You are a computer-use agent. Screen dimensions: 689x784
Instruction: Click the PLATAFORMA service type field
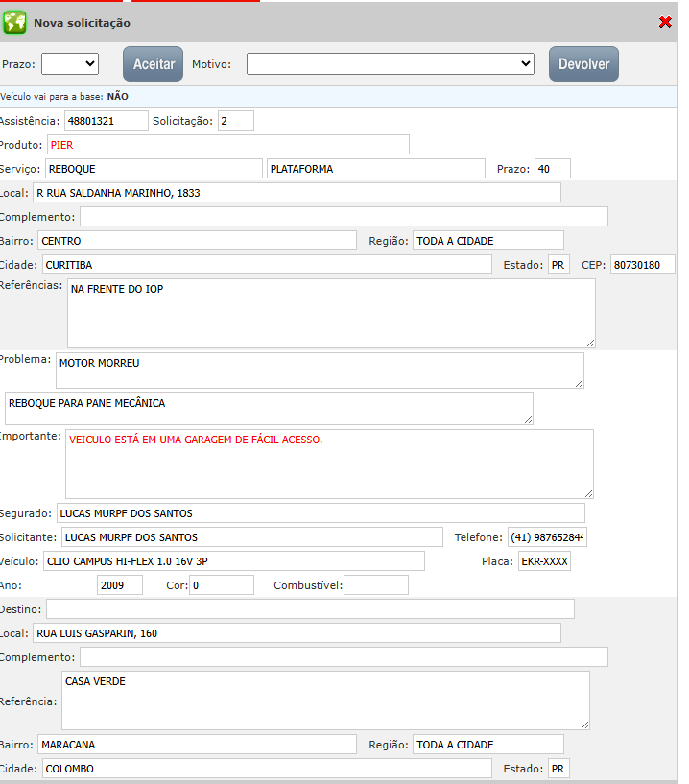point(375,169)
